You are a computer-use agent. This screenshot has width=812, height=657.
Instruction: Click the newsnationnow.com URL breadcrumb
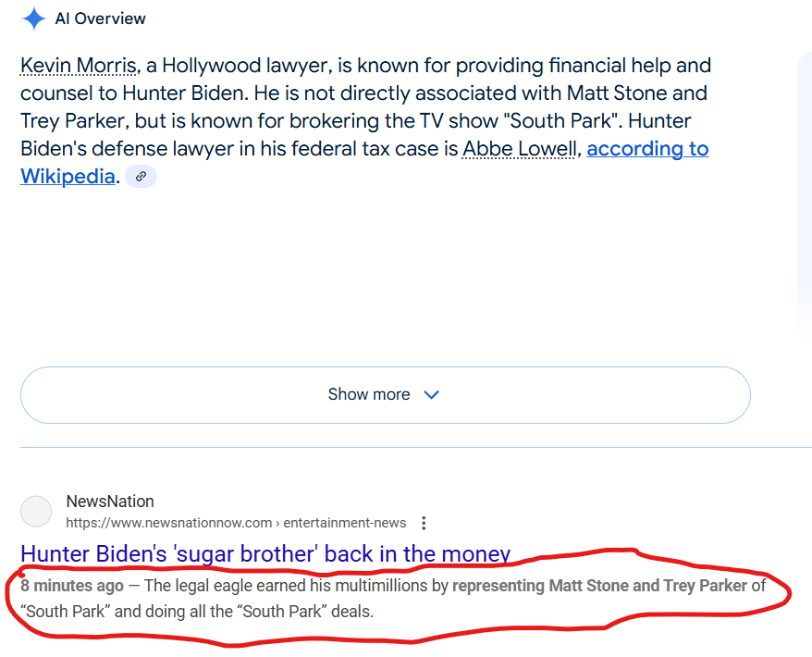tap(236, 523)
